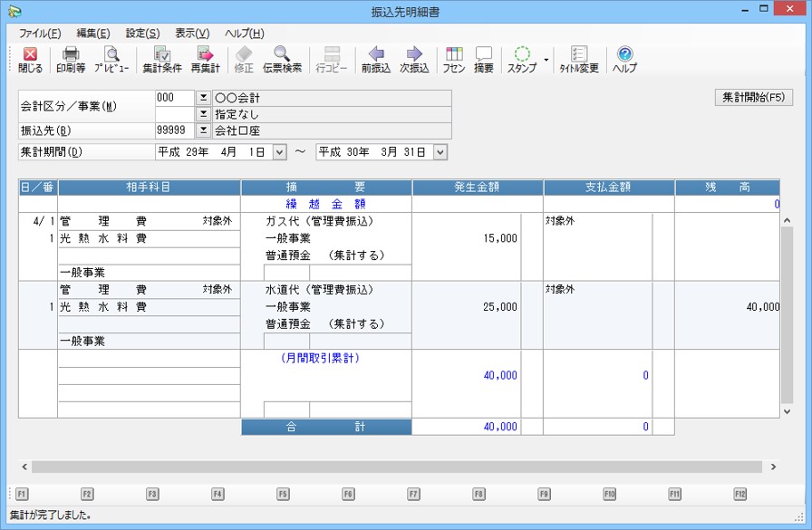812x530 pixels.
Task: Click the フセン sticky note icon
Action: pyautogui.click(x=454, y=60)
